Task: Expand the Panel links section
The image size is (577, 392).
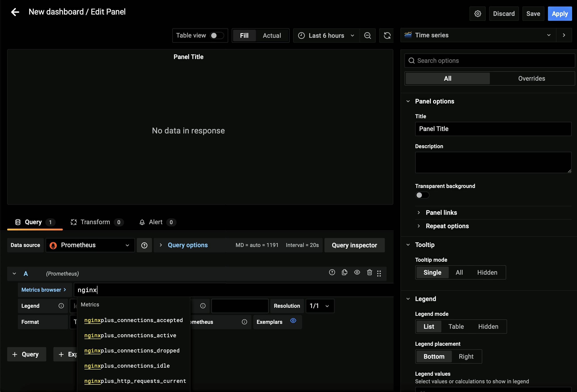Action: [x=441, y=213]
